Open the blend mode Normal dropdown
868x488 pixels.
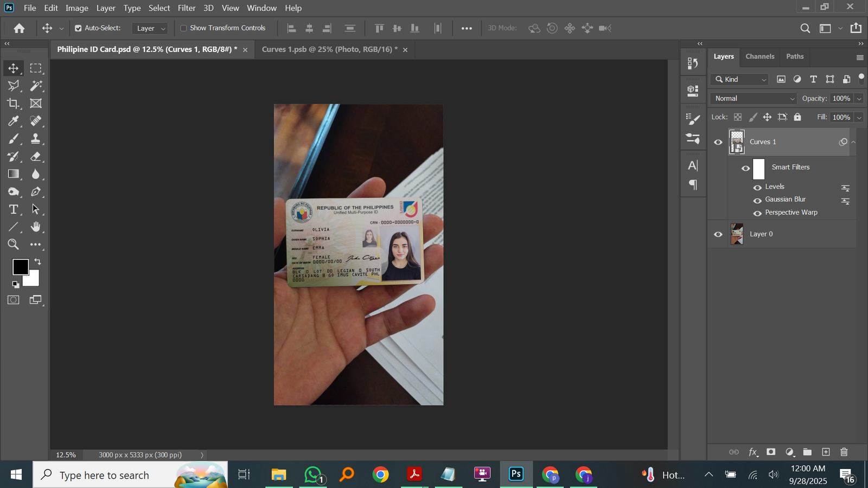(754, 98)
